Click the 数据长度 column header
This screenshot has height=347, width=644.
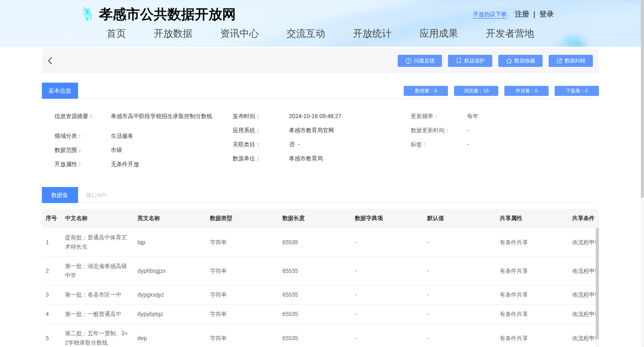click(x=293, y=218)
